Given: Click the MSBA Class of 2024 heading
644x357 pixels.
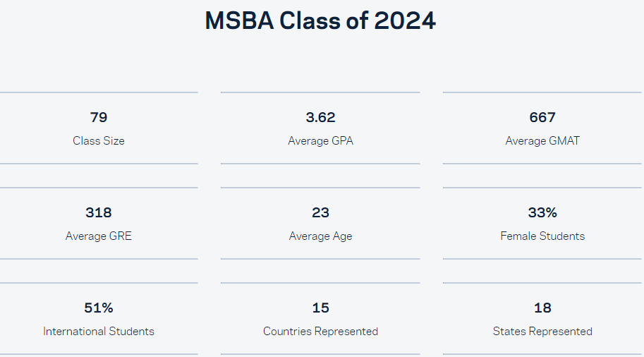Looking at the screenshot, I should 320,21.
